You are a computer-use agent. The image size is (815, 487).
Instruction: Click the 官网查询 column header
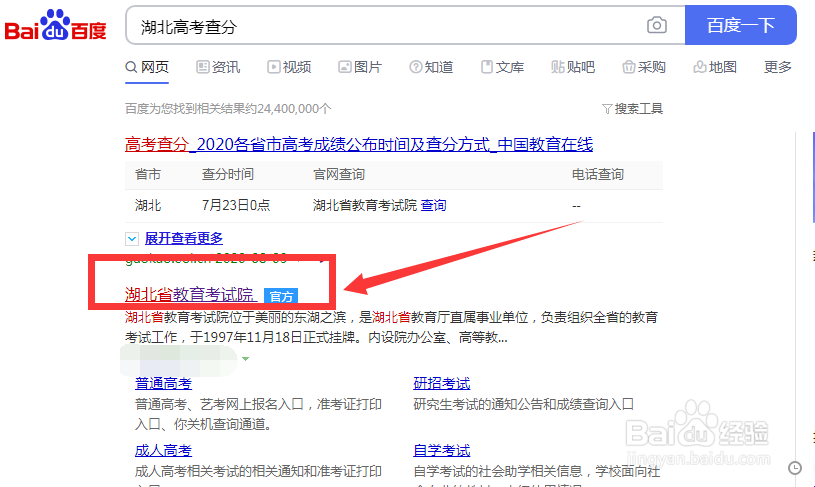coord(339,174)
